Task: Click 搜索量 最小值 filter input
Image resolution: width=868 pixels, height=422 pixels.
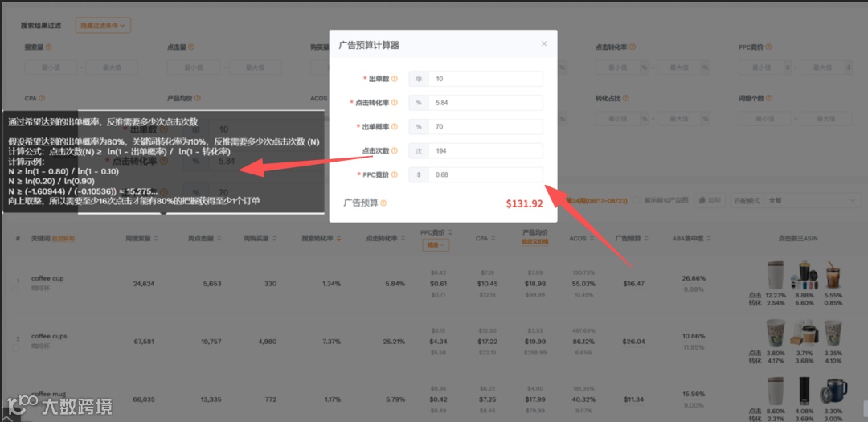Action: (x=51, y=68)
